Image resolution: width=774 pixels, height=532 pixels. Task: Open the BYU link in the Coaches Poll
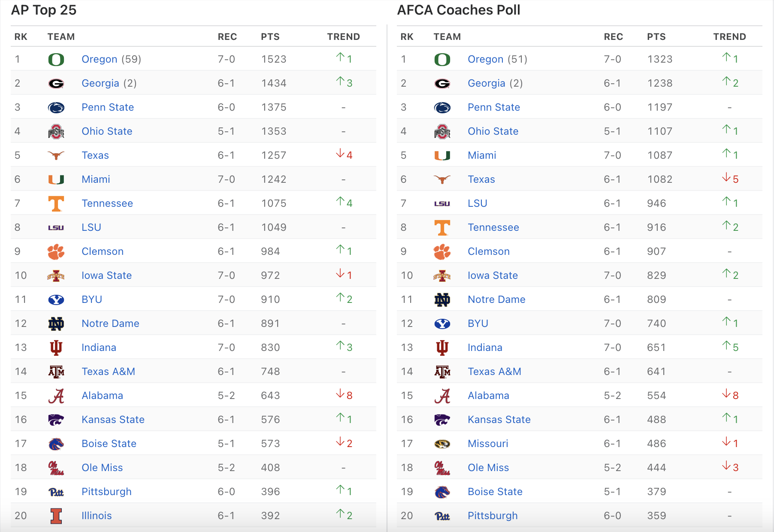[478, 323]
